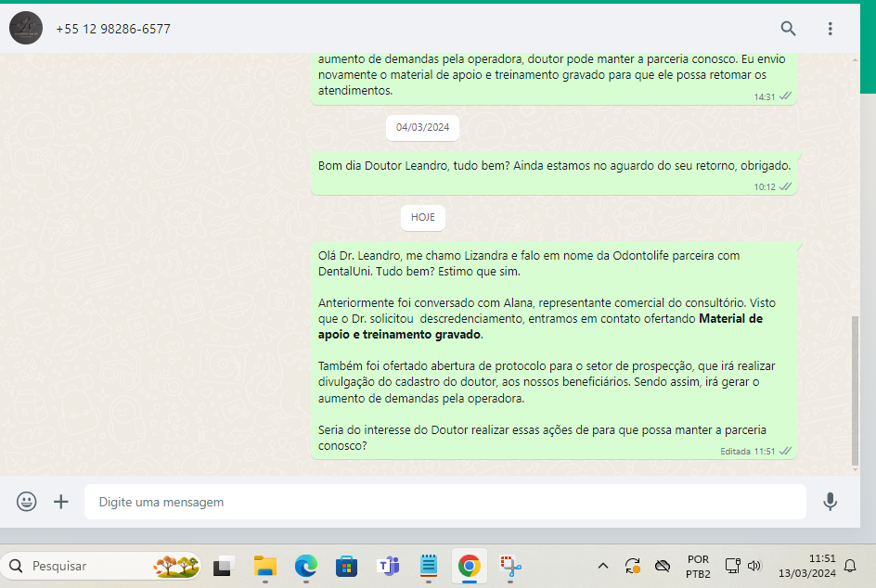Attach a file using the plus icon
Screen dimensions: 876x588
click(61, 502)
